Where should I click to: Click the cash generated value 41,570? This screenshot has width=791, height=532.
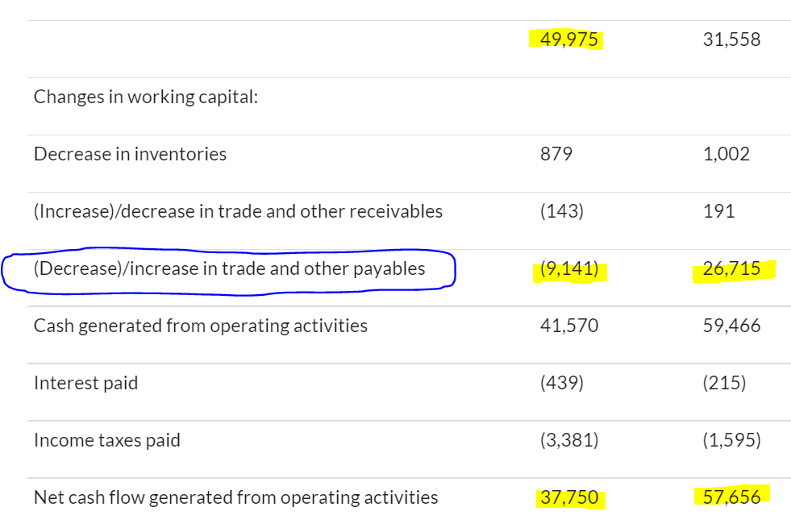tap(569, 326)
